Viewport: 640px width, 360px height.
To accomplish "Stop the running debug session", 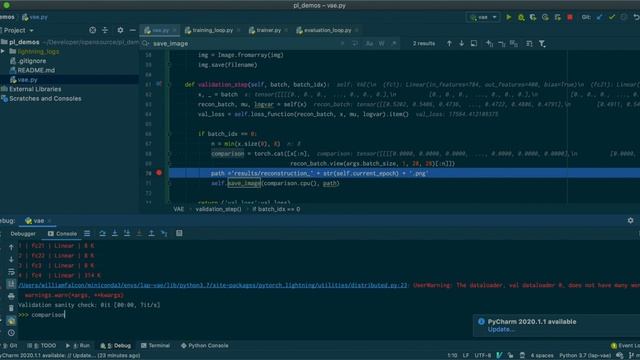I will click(x=570, y=17).
